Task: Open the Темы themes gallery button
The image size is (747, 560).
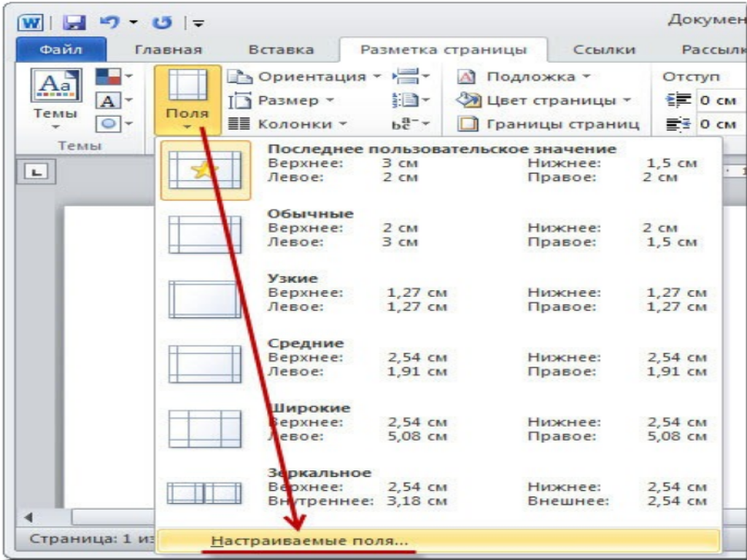Action: [55, 99]
